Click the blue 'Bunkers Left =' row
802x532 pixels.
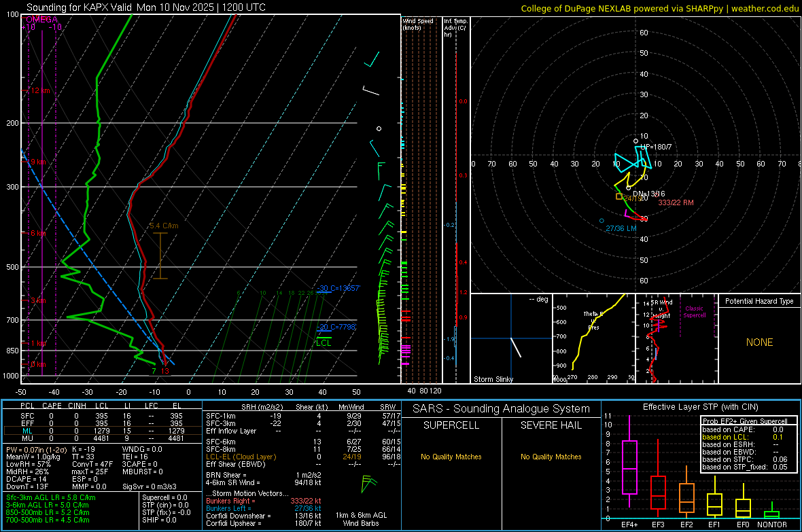coord(264,508)
